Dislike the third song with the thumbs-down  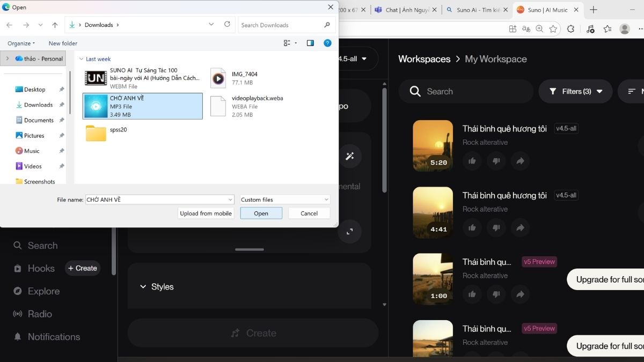click(x=496, y=294)
